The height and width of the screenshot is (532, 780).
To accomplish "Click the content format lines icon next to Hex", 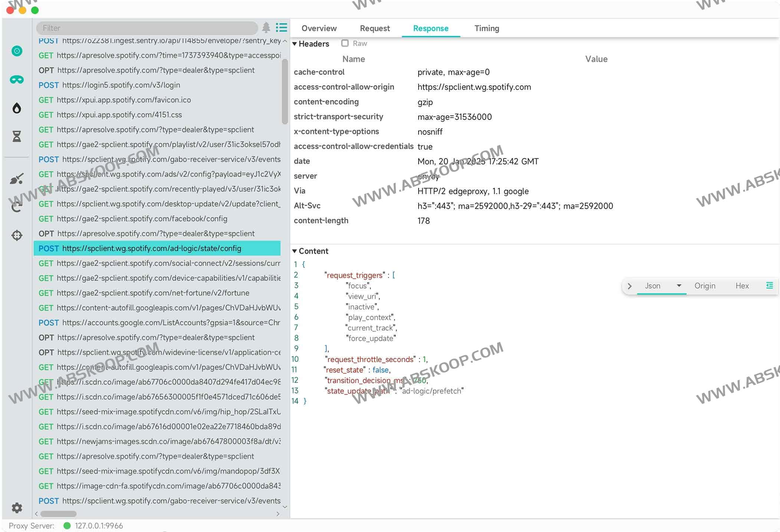I will [770, 286].
